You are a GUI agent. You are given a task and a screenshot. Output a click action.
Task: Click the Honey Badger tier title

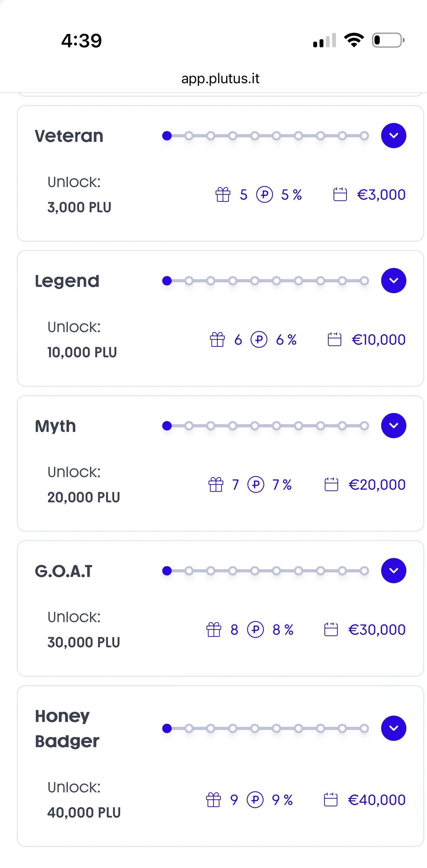[x=67, y=729]
